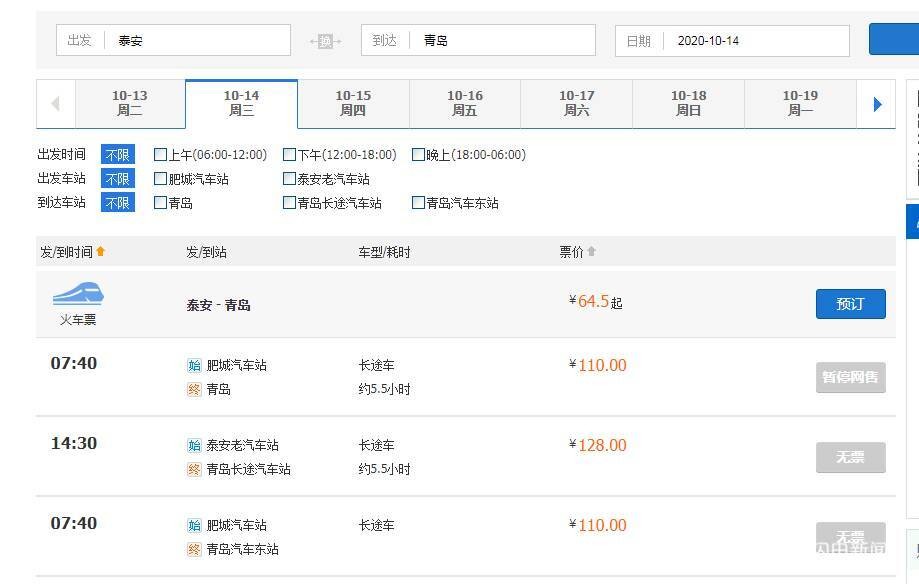Select the 10-15 周四 date tab
Image resolution: width=919 pixels, height=584 pixels.
point(353,104)
